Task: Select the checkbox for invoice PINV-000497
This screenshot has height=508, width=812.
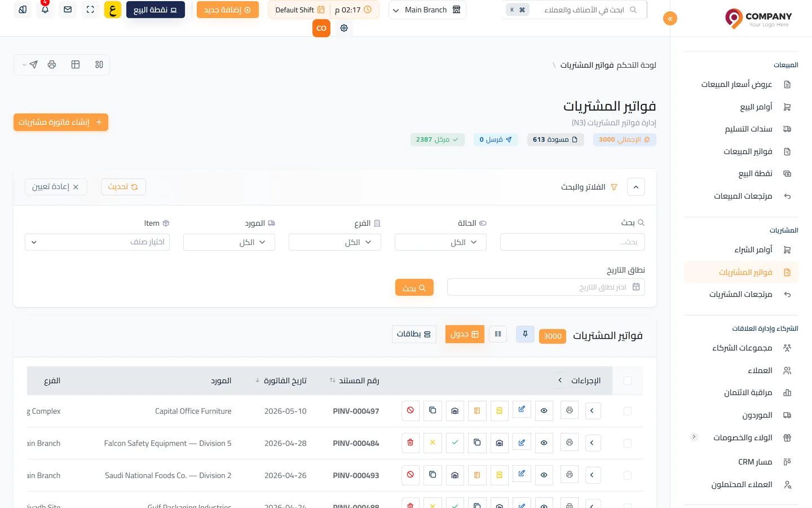Action: click(x=628, y=411)
